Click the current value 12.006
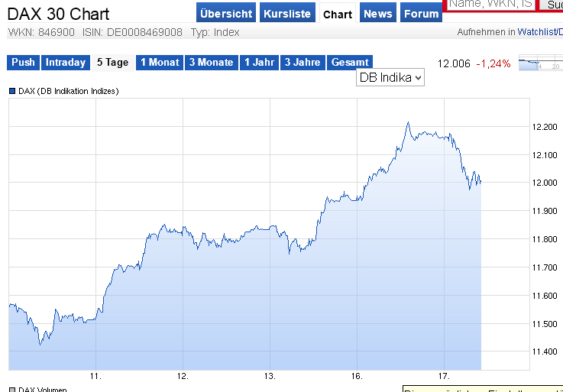The image size is (563, 392). point(454,63)
